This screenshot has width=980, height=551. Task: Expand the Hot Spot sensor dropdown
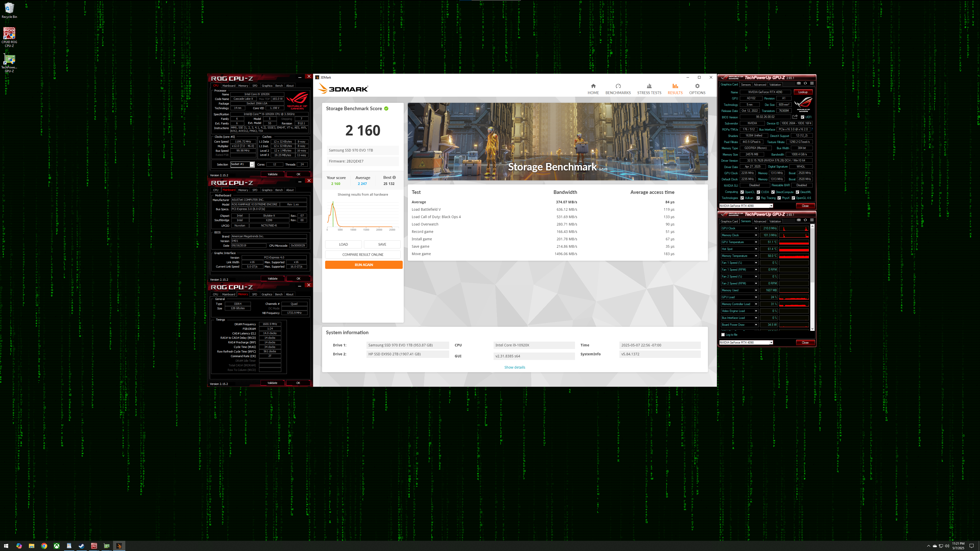[x=756, y=249]
